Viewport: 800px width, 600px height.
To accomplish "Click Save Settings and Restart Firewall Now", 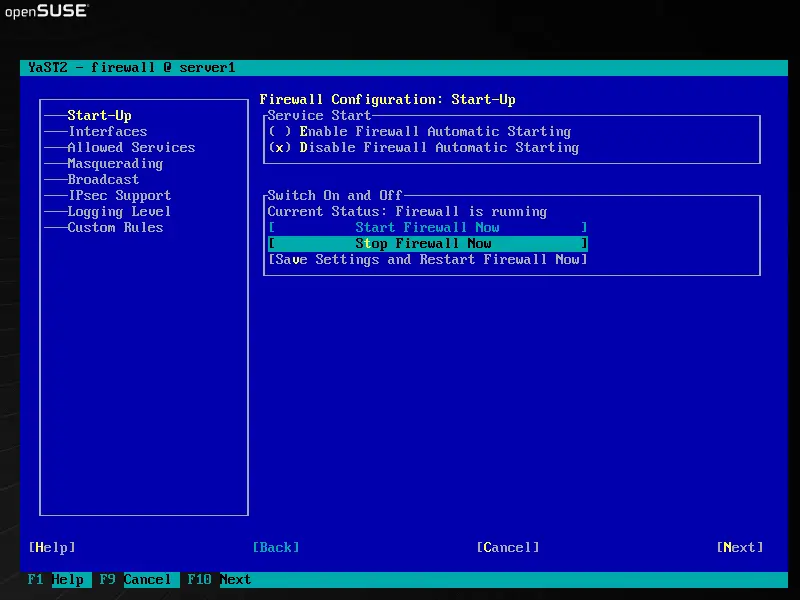I will tap(428, 259).
